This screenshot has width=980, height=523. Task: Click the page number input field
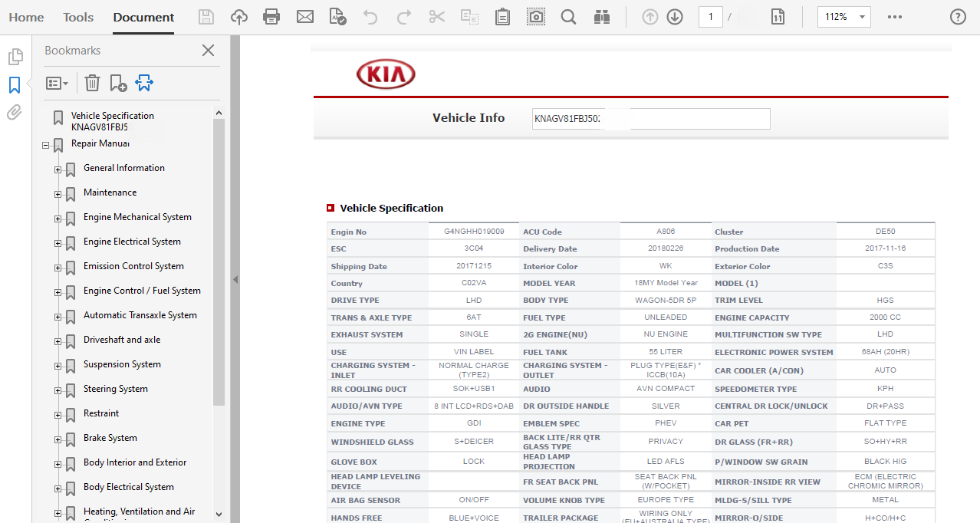click(x=710, y=17)
